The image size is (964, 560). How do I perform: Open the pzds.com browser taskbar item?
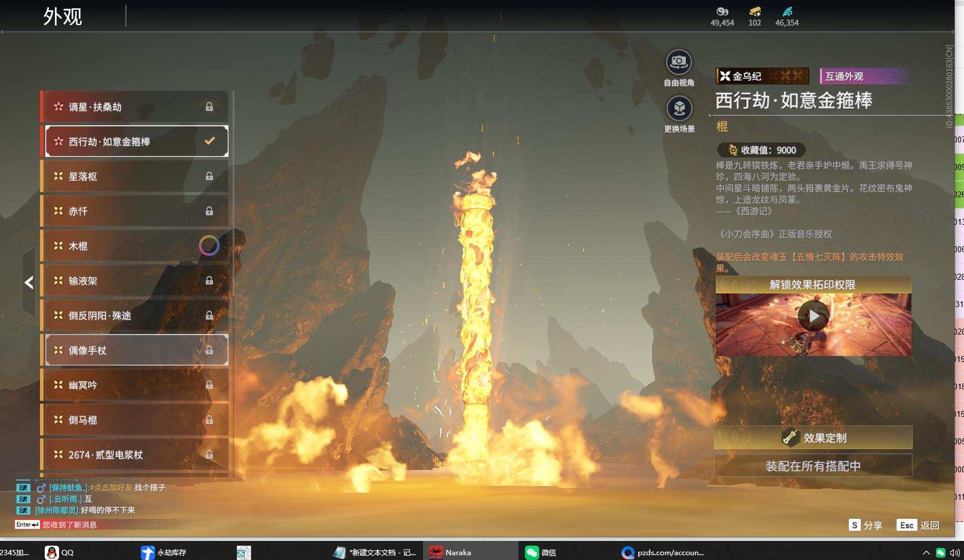(663, 552)
